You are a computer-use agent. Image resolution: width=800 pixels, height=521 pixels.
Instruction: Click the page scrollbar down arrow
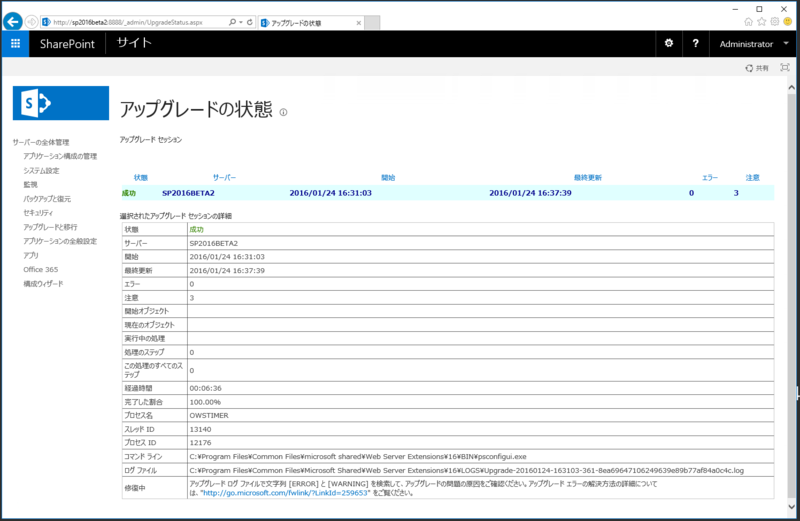(x=791, y=507)
